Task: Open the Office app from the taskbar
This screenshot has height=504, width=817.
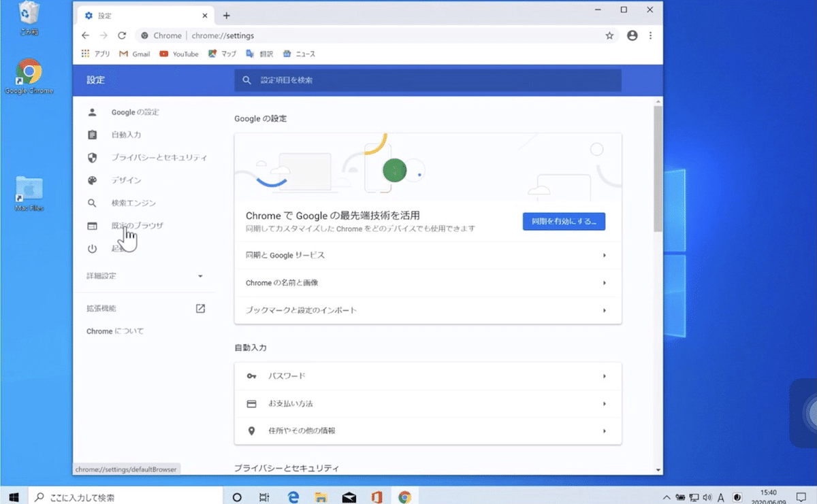Action: [377, 497]
